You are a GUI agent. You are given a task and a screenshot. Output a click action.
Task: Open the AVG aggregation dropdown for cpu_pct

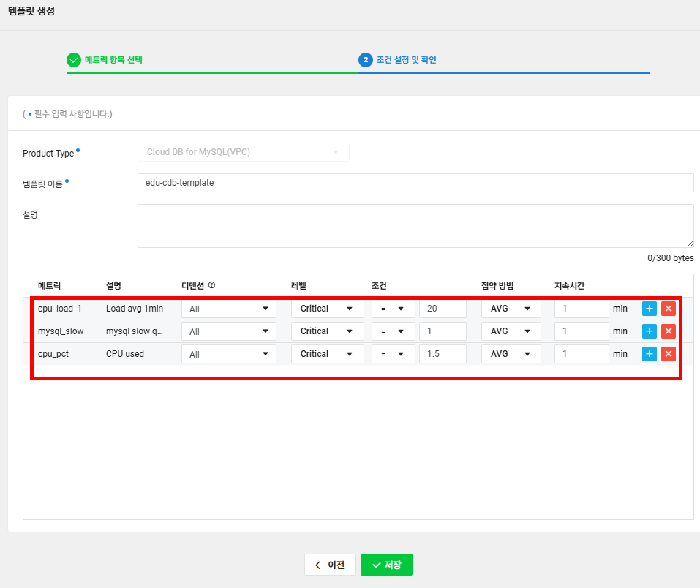511,354
